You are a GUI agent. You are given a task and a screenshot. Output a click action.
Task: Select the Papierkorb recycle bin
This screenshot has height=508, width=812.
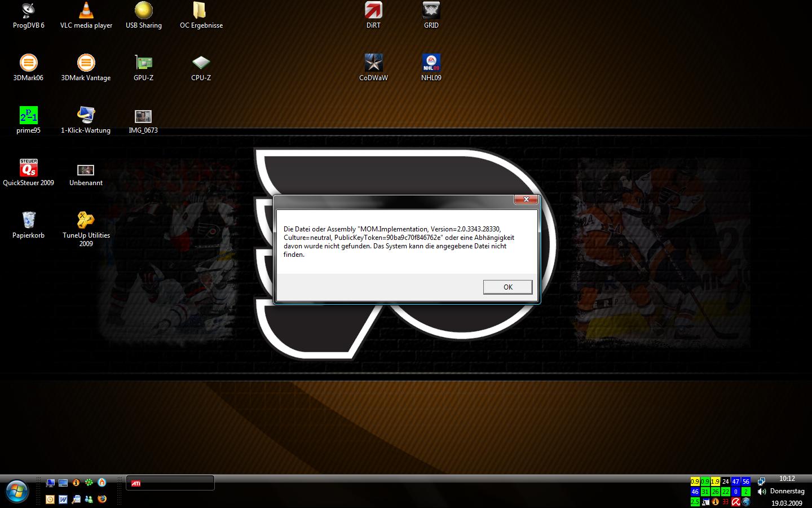pyautogui.click(x=28, y=225)
